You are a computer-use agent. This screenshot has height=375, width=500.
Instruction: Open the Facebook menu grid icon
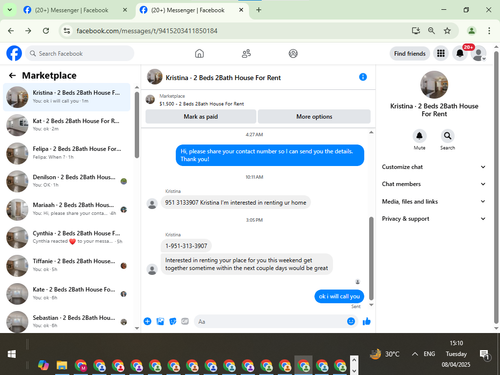click(441, 53)
